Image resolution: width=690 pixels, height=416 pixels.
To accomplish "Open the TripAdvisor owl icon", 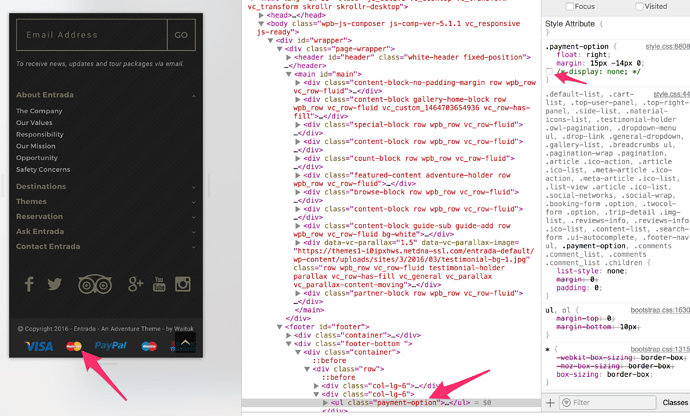I will point(95,284).
